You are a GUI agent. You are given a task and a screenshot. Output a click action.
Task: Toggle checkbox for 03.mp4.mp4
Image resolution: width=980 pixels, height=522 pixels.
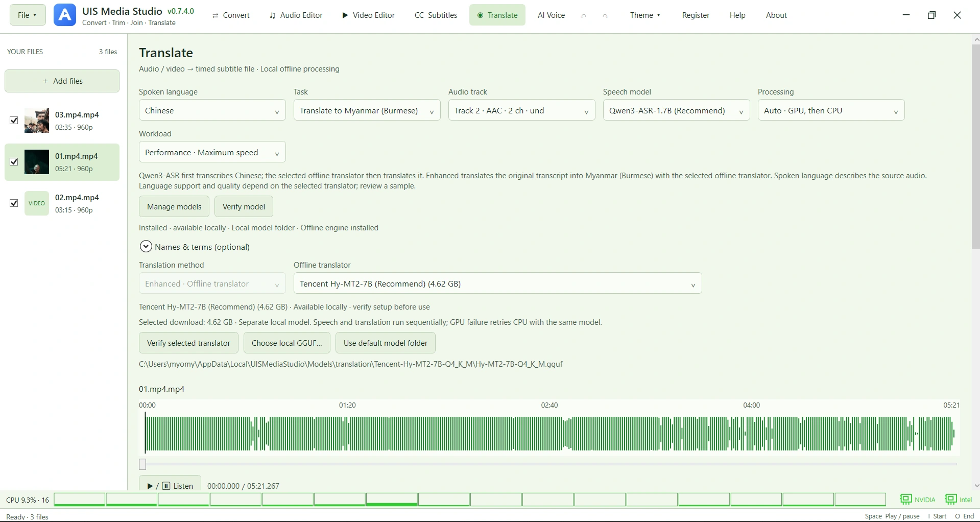pos(14,121)
